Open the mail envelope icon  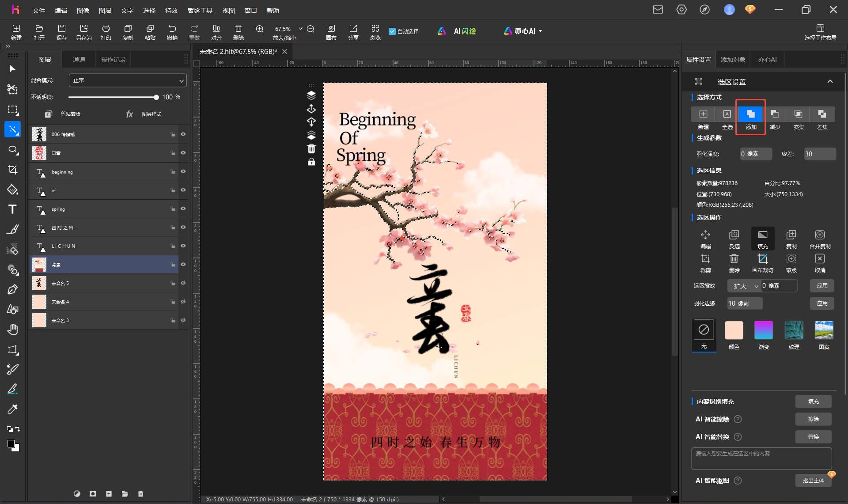tap(658, 10)
